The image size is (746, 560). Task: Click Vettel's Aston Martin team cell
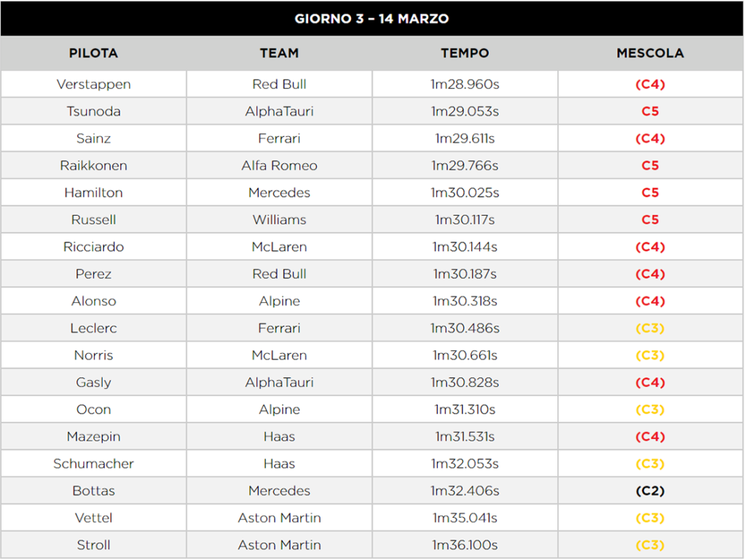pos(279,518)
